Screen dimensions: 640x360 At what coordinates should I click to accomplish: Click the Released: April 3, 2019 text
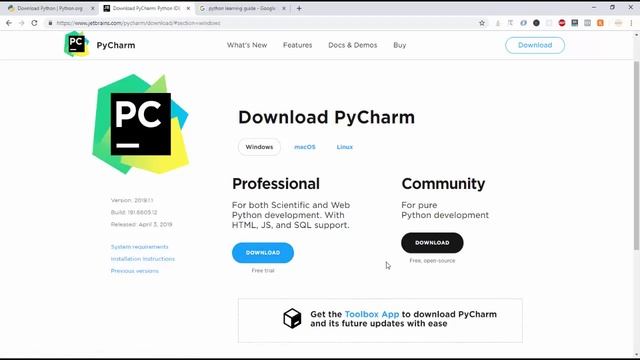point(141,224)
